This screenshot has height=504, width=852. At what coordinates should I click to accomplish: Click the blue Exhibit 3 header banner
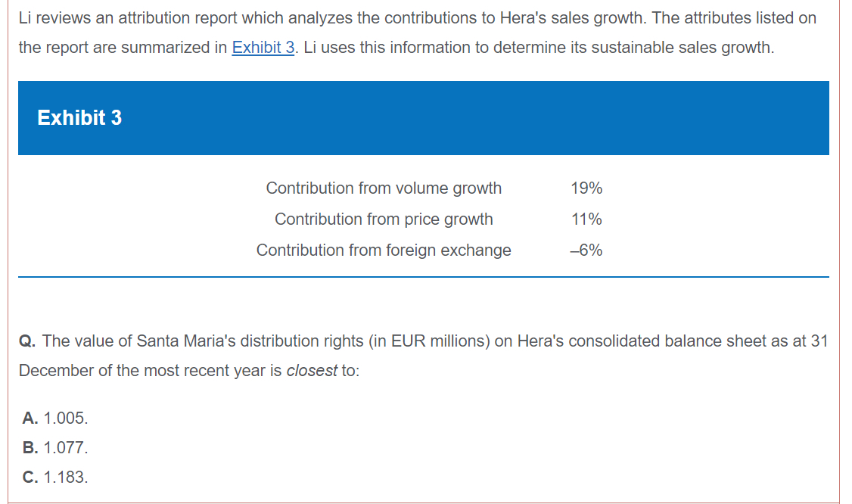tap(424, 118)
